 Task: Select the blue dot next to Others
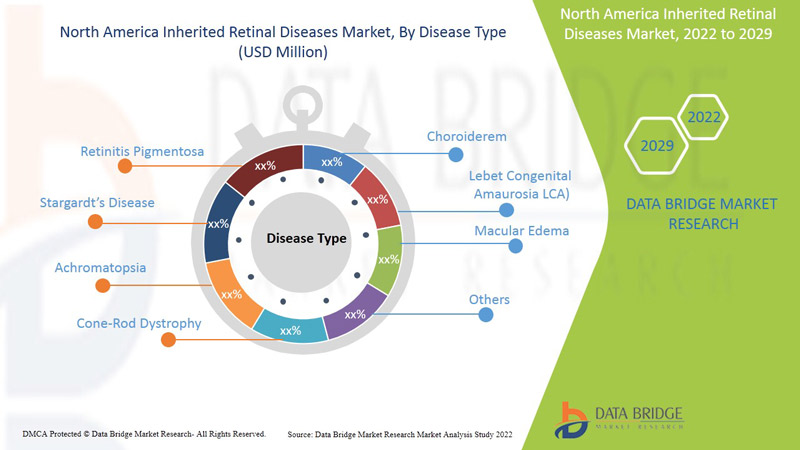tap(486, 314)
